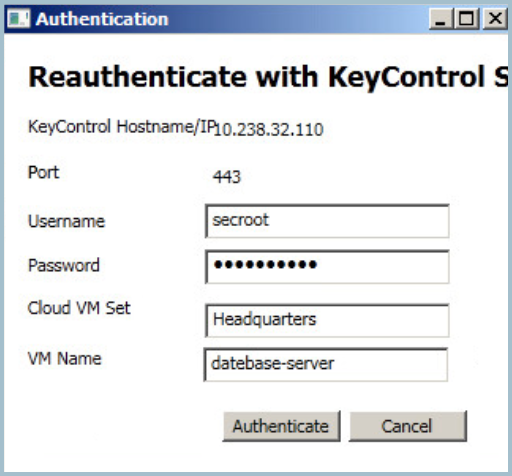Image resolution: width=512 pixels, height=476 pixels.
Task: Cancel the reauthentication dialog
Action: (407, 426)
